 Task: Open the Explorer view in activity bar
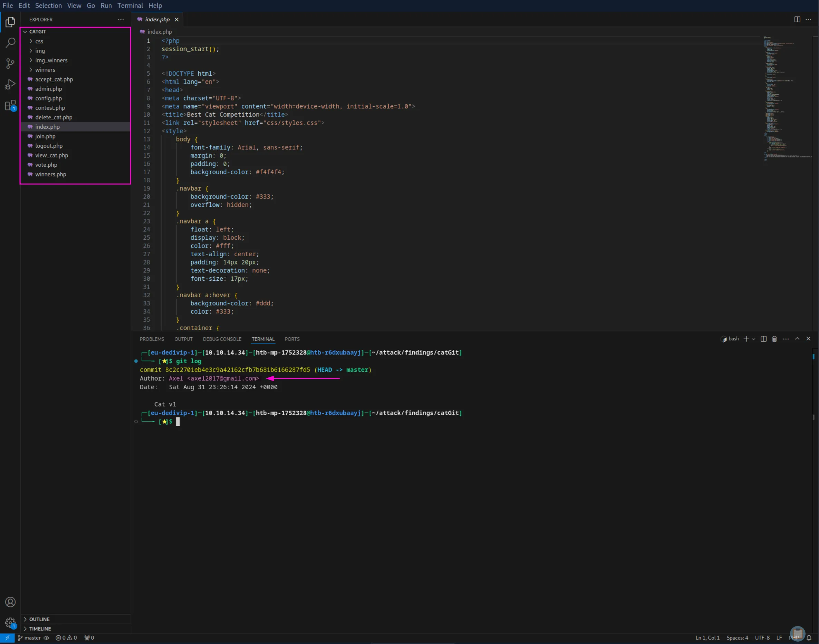coord(10,22)
